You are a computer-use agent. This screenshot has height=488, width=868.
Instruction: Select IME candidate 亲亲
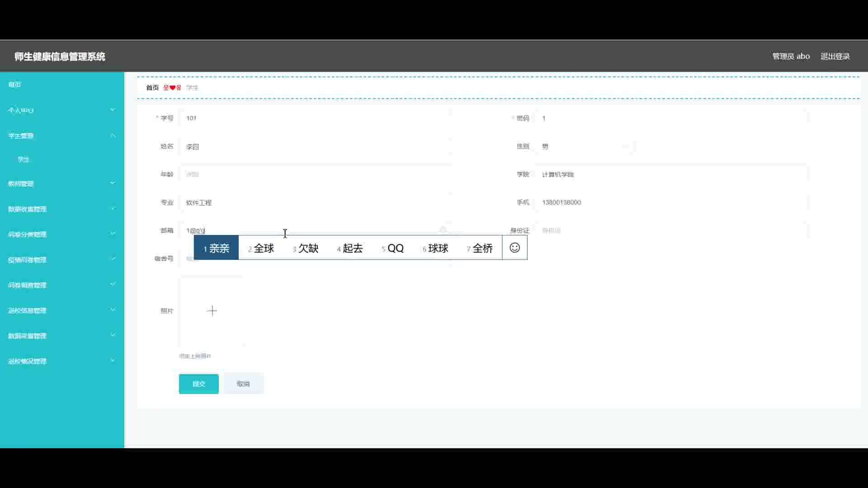[x=216, y=248]
